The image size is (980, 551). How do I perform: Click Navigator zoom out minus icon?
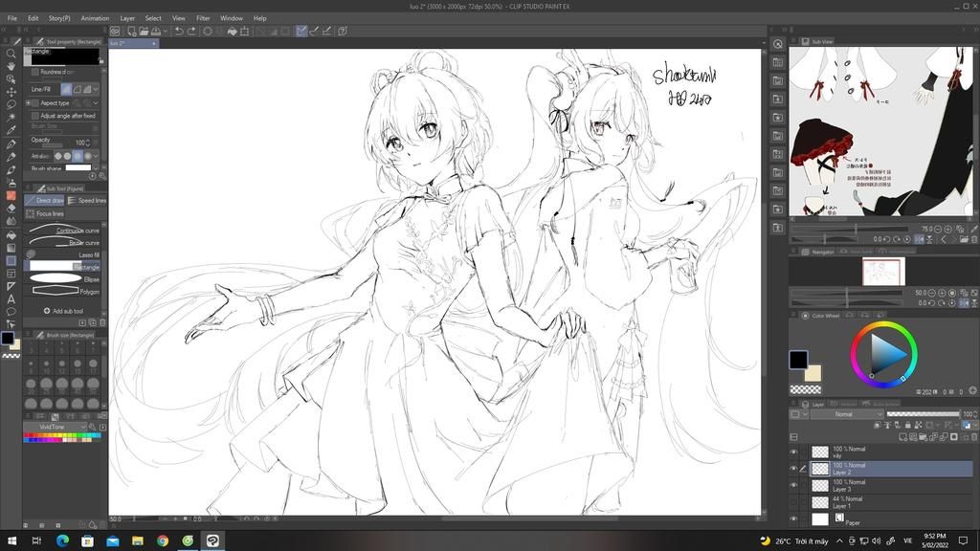[x=932, y=293]
